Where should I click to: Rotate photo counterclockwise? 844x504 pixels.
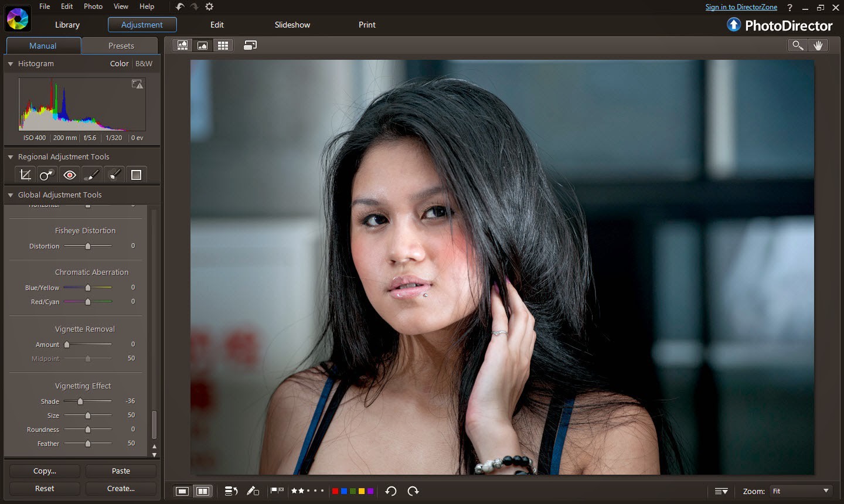coord(391,491)
